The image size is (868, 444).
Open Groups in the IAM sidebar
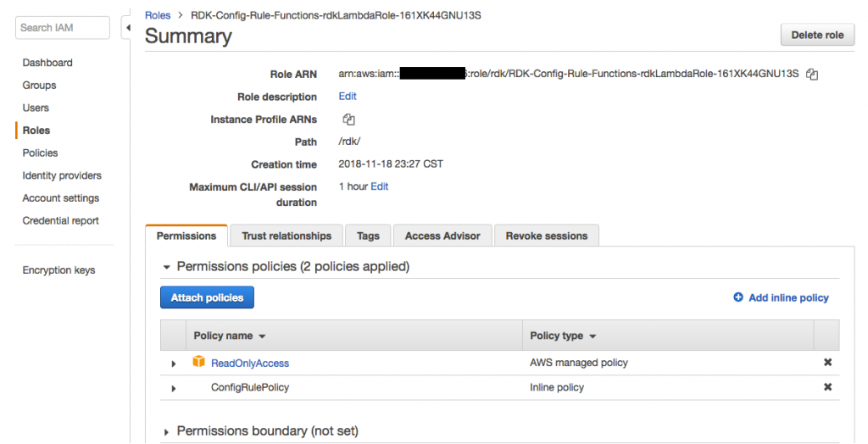pos(39,86)
